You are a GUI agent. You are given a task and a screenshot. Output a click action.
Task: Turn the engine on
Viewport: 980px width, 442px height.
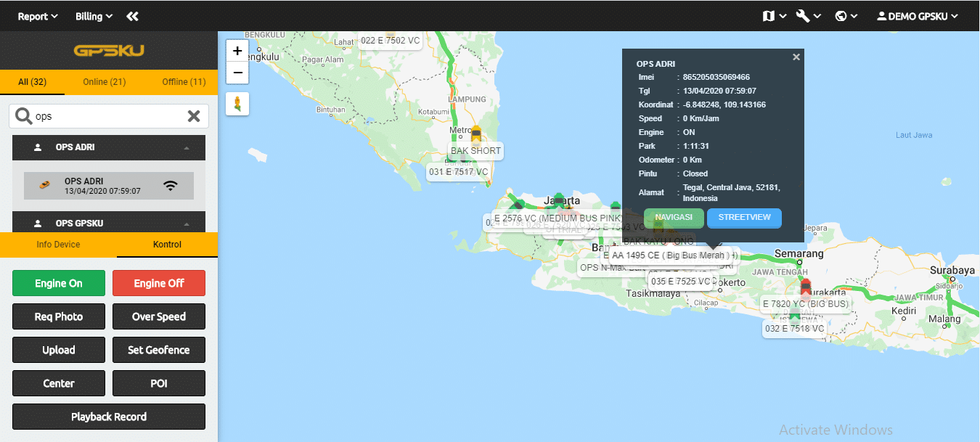59,283
